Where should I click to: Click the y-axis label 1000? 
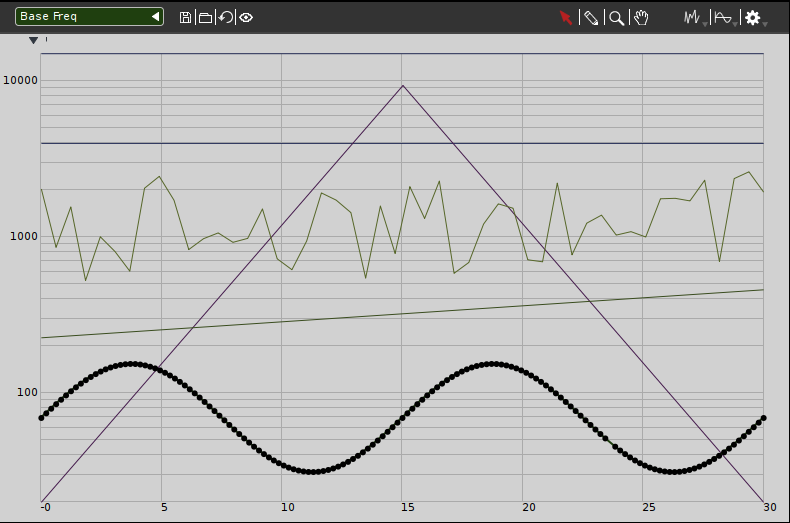[24, 236]
